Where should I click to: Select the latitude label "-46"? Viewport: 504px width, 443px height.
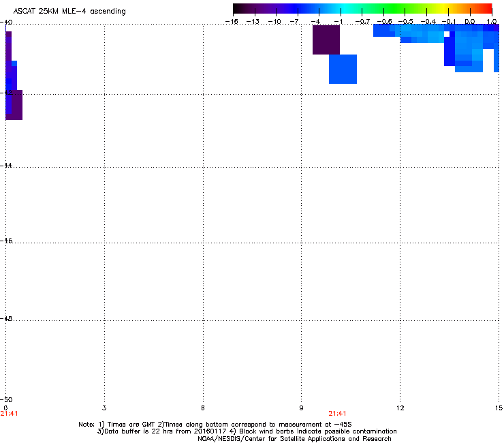6,241
